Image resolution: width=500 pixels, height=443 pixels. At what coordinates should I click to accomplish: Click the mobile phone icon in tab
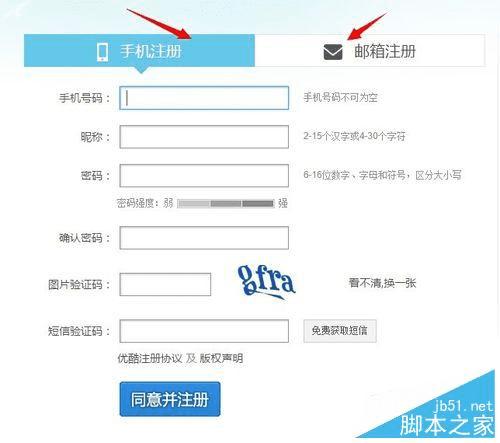coord(102,52)
